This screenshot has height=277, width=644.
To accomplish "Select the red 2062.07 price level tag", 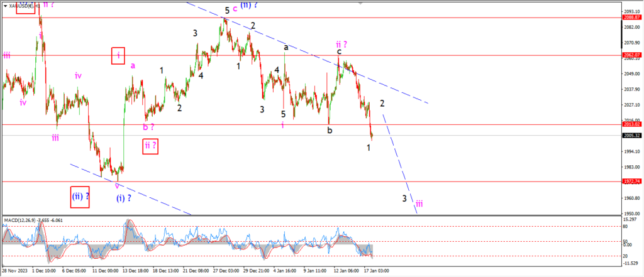I will [633, 55].
